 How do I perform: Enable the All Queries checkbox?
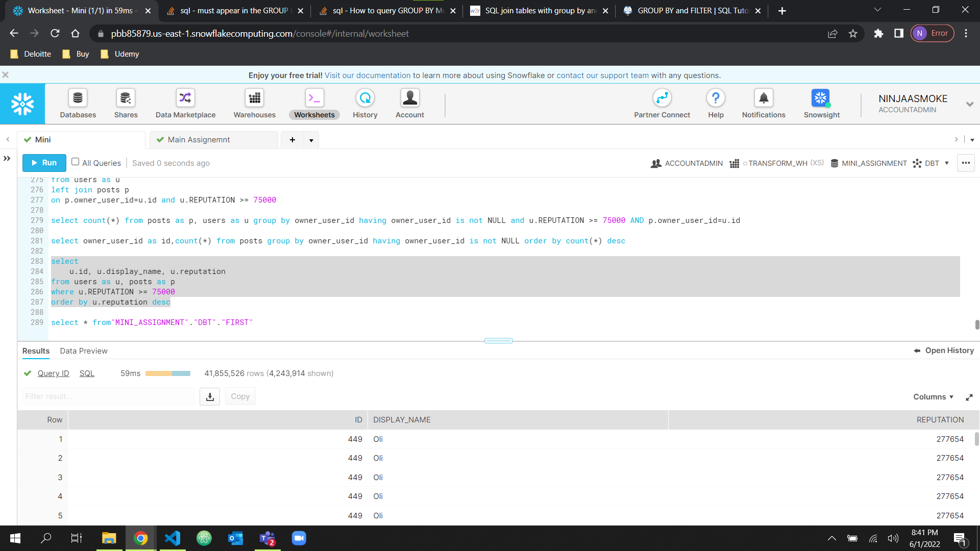[75, 162]
